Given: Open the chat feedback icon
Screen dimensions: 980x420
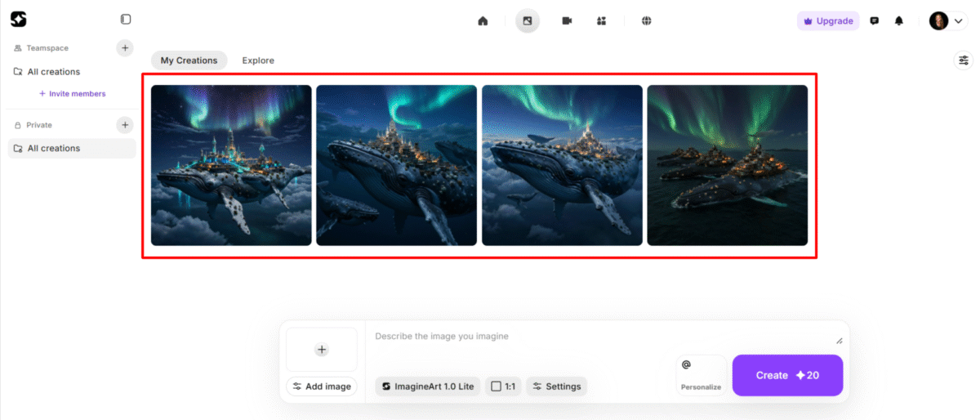Looking at the screenshot, I should click(x=875, y=21).
